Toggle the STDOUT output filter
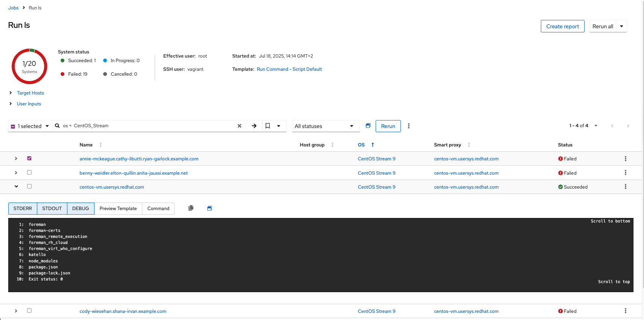The image size is (644, 320). [x=52, y=209]
